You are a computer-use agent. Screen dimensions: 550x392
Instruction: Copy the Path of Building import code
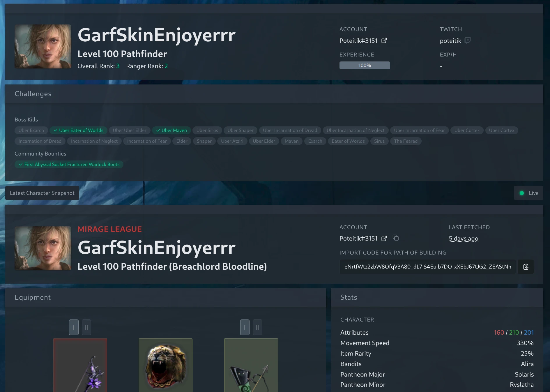[525, 266]
